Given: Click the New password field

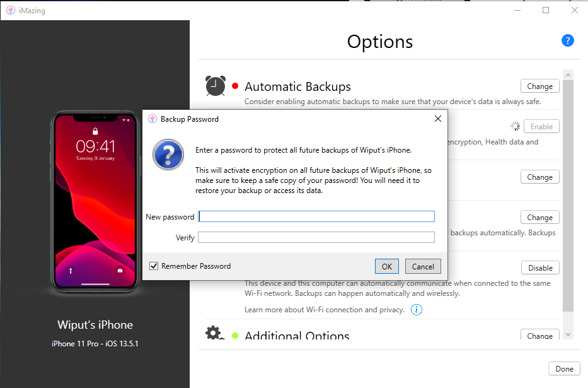Looking at the screenshot, I should [x=316, y=216].
